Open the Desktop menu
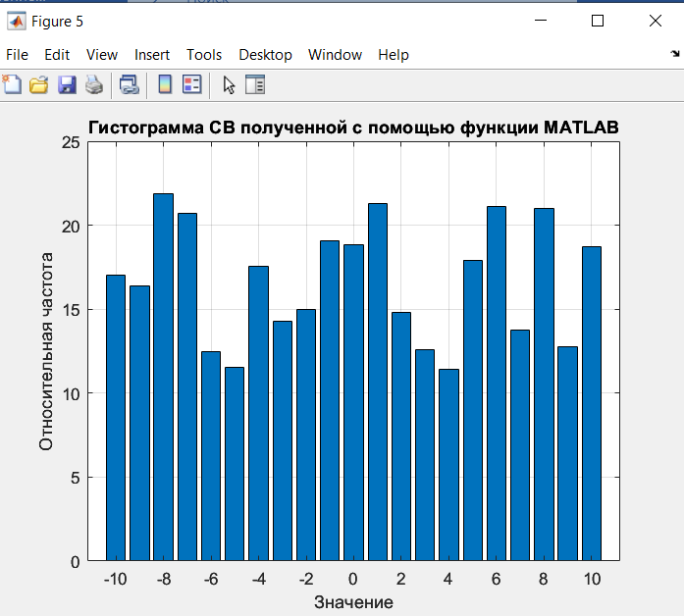Image resolution: width=684 pixels, height=616 pixels. click(265, 55)
